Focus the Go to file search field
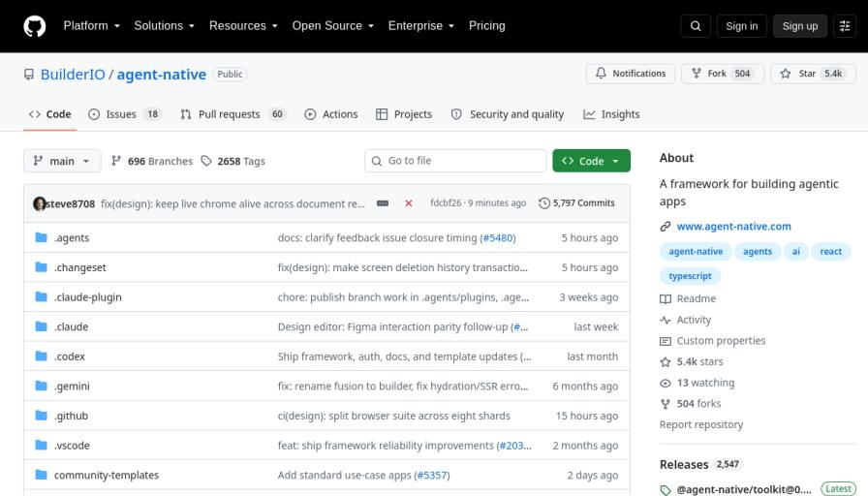 (455, 161)
